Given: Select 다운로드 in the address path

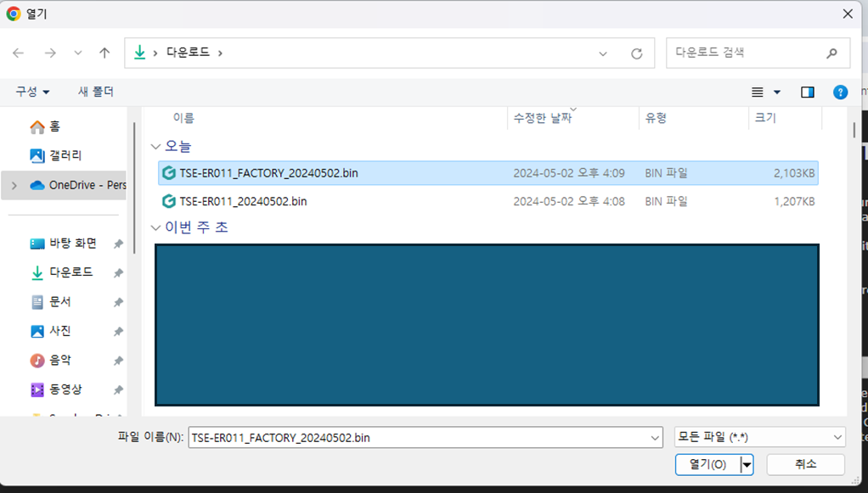Looking at the screenshot, I should click(189, 53).
